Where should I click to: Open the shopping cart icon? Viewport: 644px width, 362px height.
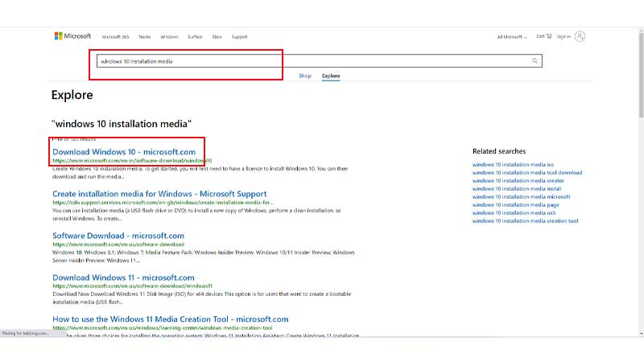(x=549, y=36)
